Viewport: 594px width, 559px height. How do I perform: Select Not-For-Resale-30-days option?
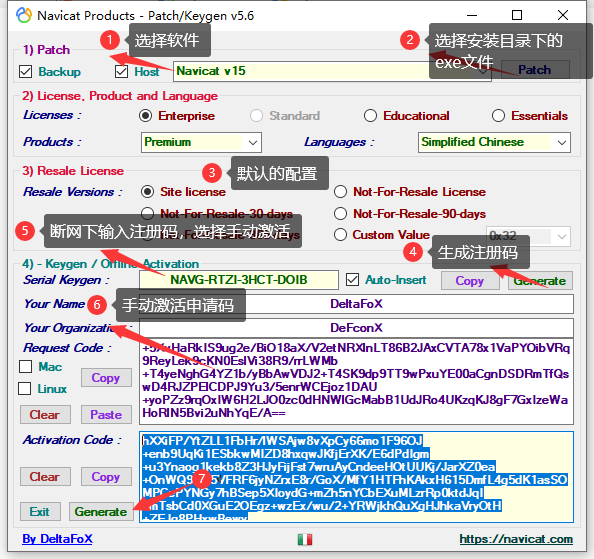147,213
